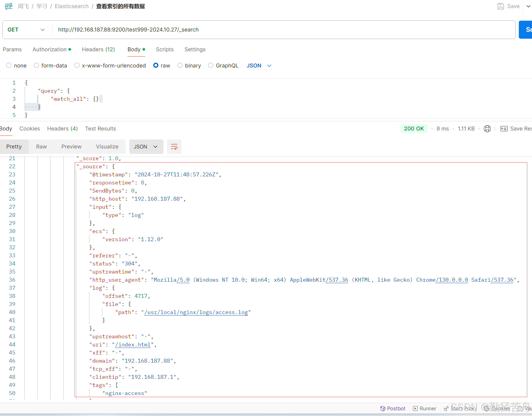532x416 pixels.
Task: Click the 8 ms response time
Action: pos(443,129)
